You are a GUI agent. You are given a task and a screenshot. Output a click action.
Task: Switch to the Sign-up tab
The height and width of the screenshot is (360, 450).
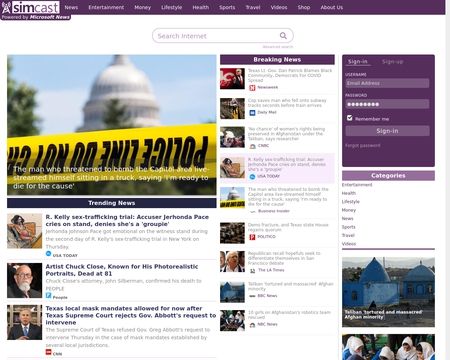click(392, 62)
